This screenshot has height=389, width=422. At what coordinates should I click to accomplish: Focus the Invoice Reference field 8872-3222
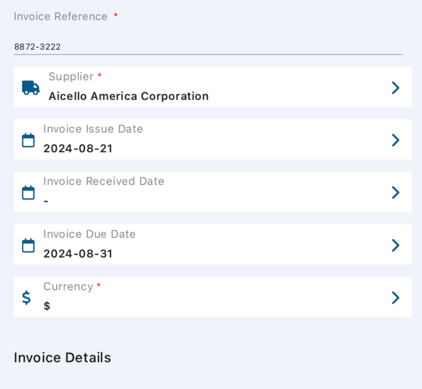(208, 47)
